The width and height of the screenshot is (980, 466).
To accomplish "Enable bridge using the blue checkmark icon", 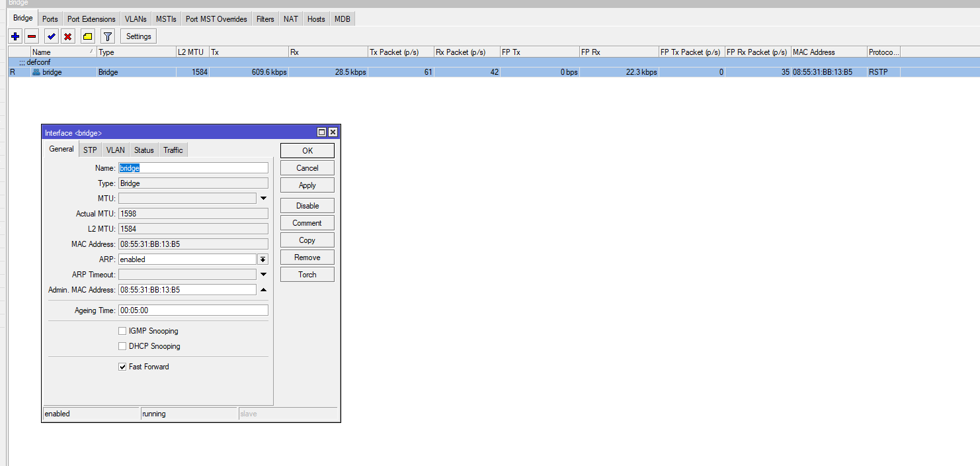I will click(52, 36).
